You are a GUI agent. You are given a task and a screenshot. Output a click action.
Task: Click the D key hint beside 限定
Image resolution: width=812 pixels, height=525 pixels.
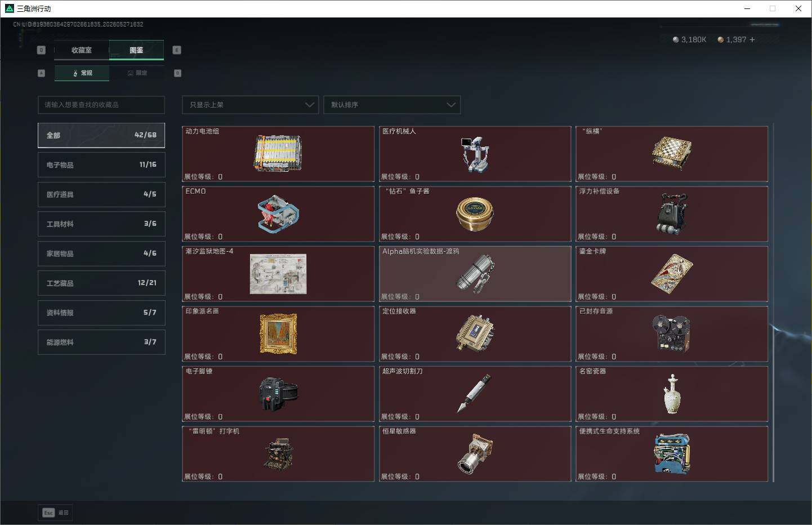point(177,73)
